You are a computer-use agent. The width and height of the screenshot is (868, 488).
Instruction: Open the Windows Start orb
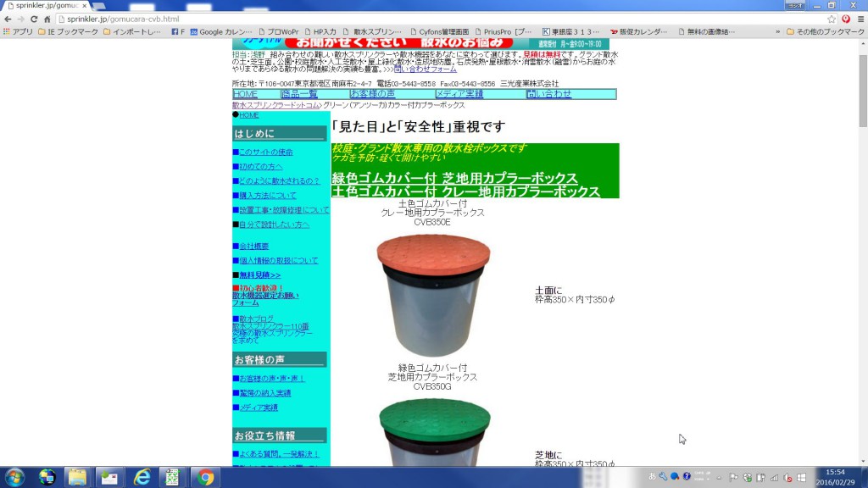(x=14, y=477)
